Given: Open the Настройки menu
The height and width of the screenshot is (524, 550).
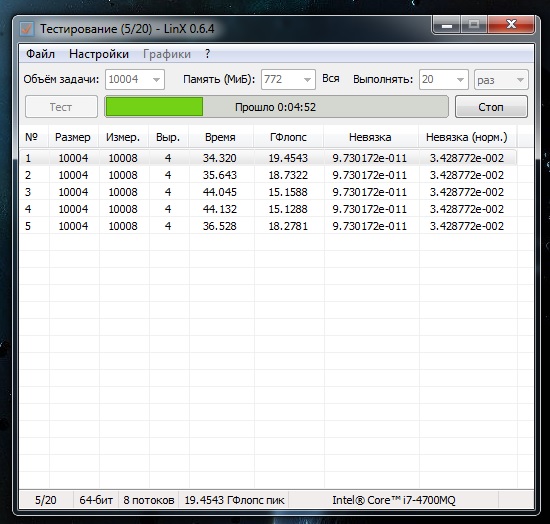Looking at the screenshot, I should [99, 54].
